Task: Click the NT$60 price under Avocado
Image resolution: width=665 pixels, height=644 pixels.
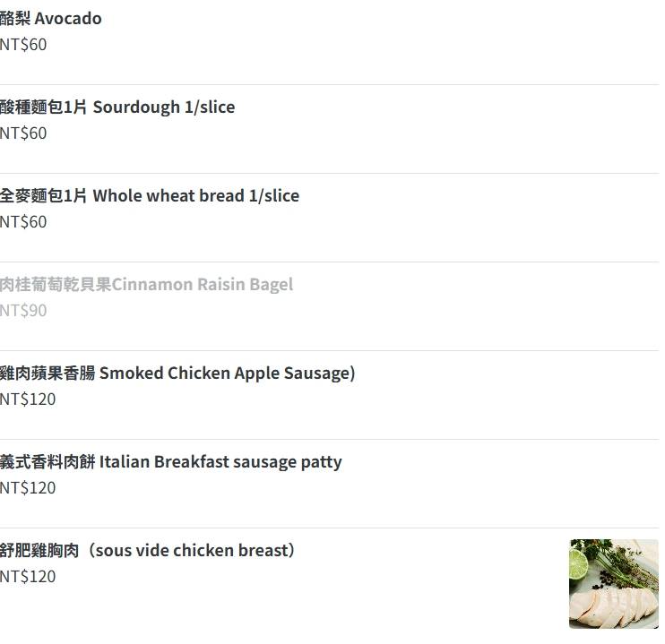Action: (x=23, y=45)
